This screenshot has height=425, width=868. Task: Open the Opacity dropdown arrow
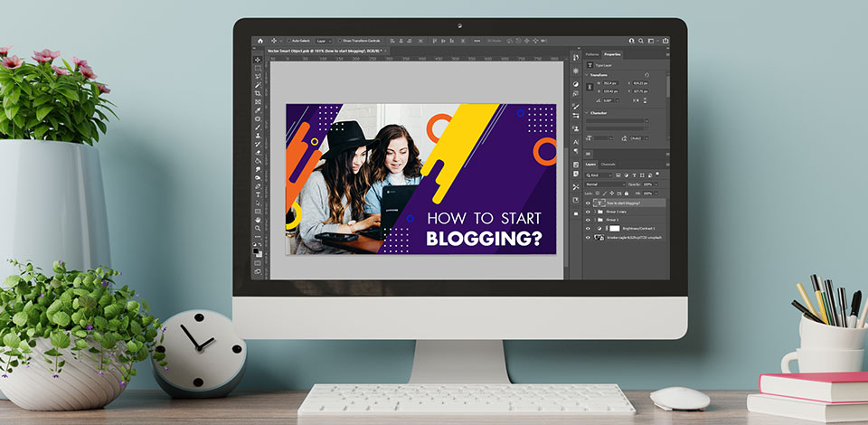656,184
